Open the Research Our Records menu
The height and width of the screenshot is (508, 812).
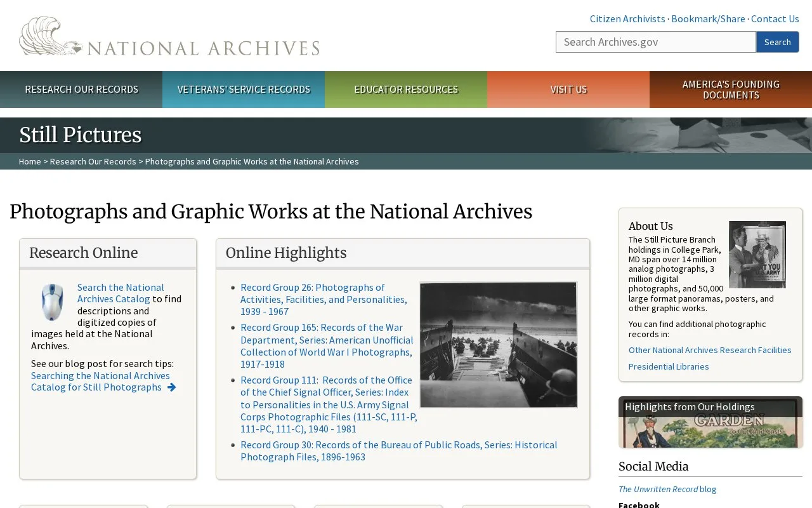coord(81,90)
